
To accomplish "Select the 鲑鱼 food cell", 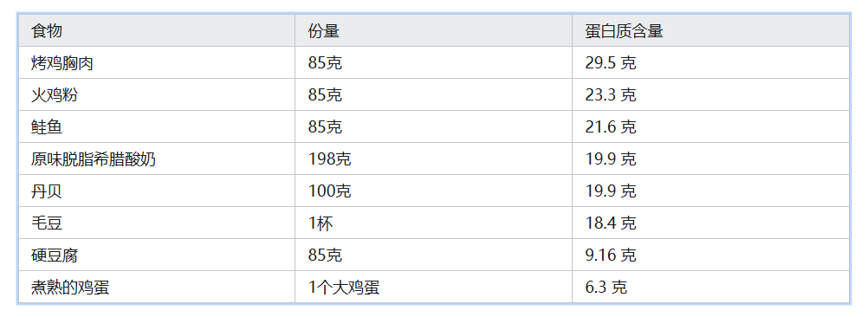I will (x=157, y=127).
